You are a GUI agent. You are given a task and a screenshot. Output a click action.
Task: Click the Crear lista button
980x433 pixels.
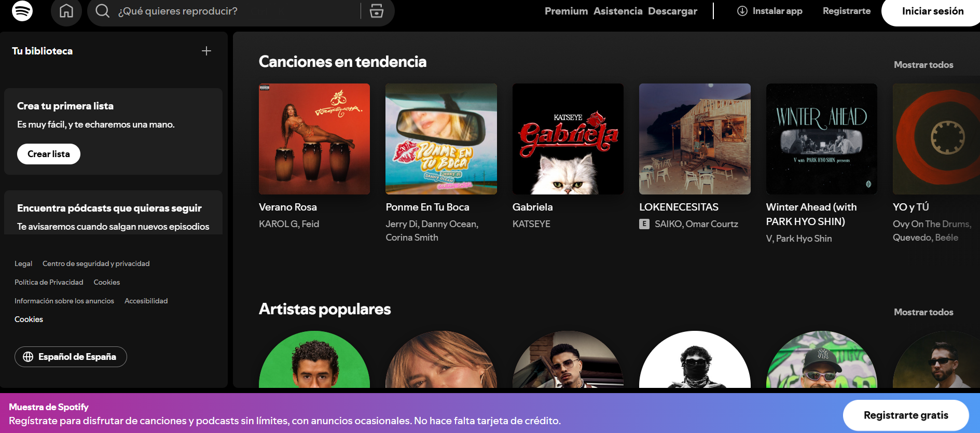49,154
